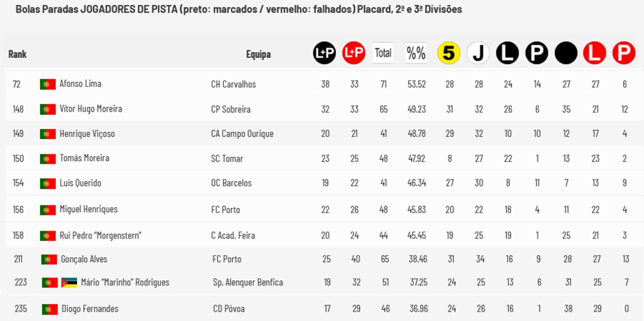Click the red L+P column icon
Screen dimensions: 644x321
[354, 53]
